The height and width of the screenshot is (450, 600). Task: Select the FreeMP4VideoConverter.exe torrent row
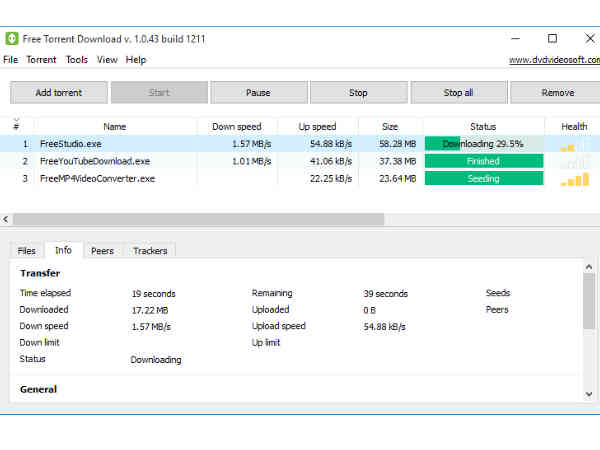click(x=300, y=178)
